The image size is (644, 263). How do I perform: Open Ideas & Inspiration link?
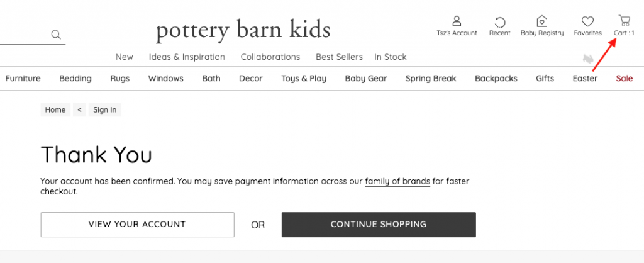[x=187, y=57]
